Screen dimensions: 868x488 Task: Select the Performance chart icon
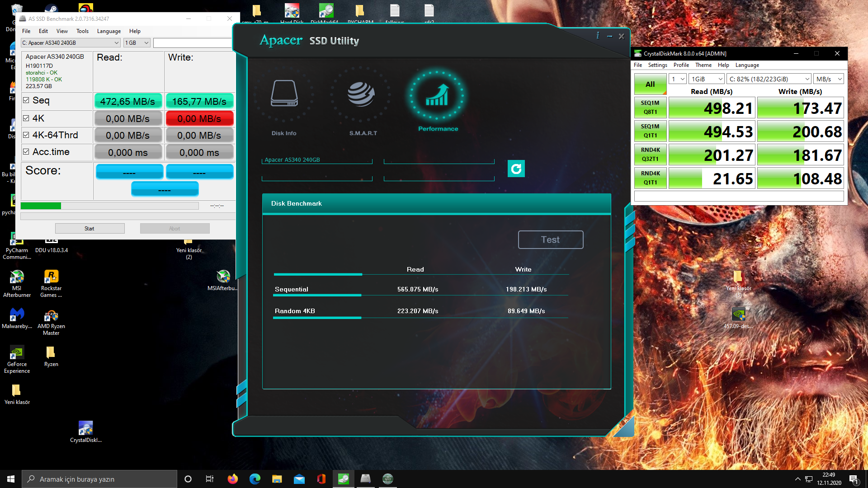click(x=437, y=96)
